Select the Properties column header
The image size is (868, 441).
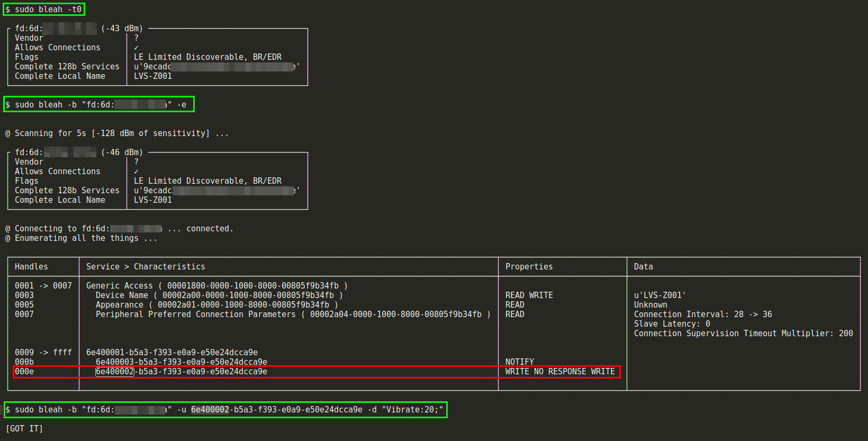(529, 267)
